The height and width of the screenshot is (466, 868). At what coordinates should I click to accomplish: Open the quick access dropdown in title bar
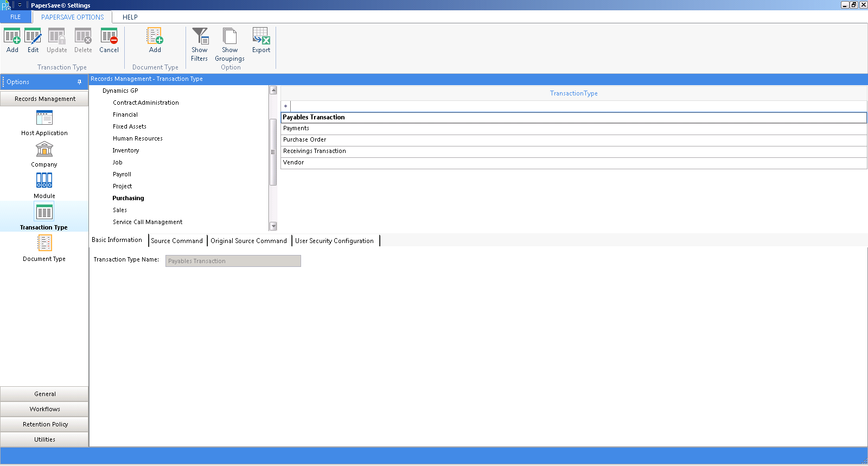(x=20, y=5)
